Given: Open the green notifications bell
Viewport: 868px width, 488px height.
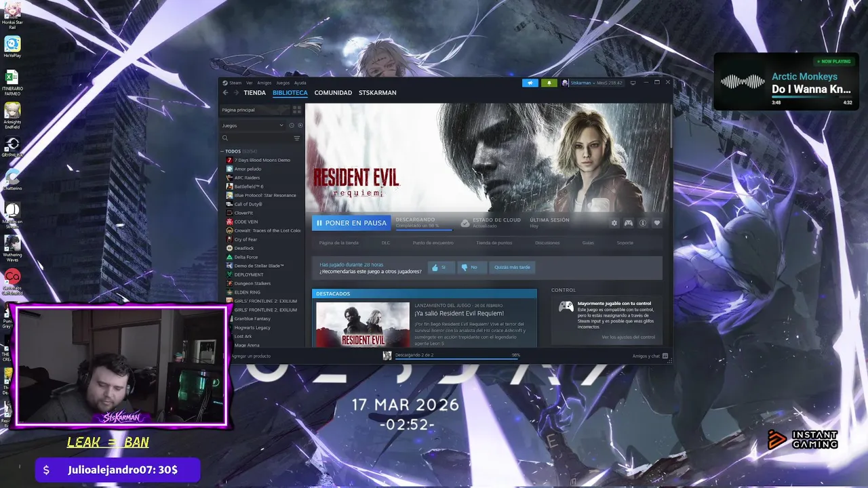Looking at the screenshot, I should point(549,83).
